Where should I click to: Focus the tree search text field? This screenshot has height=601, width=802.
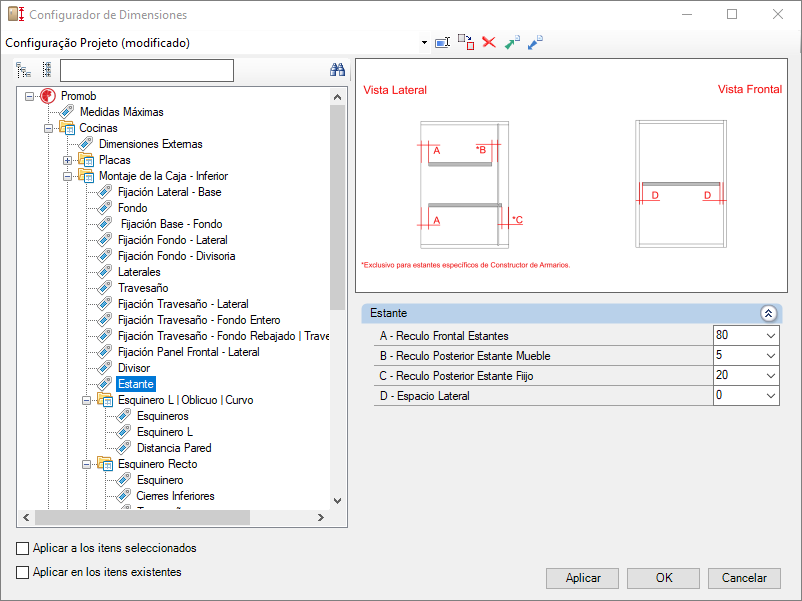pyautogui.click(x=147, y=71)
